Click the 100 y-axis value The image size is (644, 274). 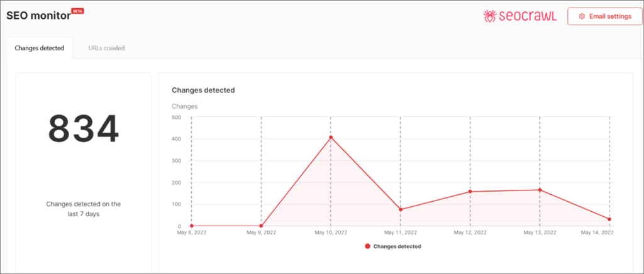pyautogui.click(x=177, y=204)
